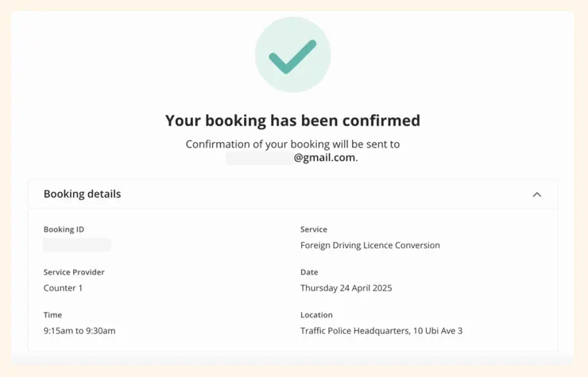Click the green checkmark confirmation icon
This screenshot has width=588, height=377.
tap(292, 56)
